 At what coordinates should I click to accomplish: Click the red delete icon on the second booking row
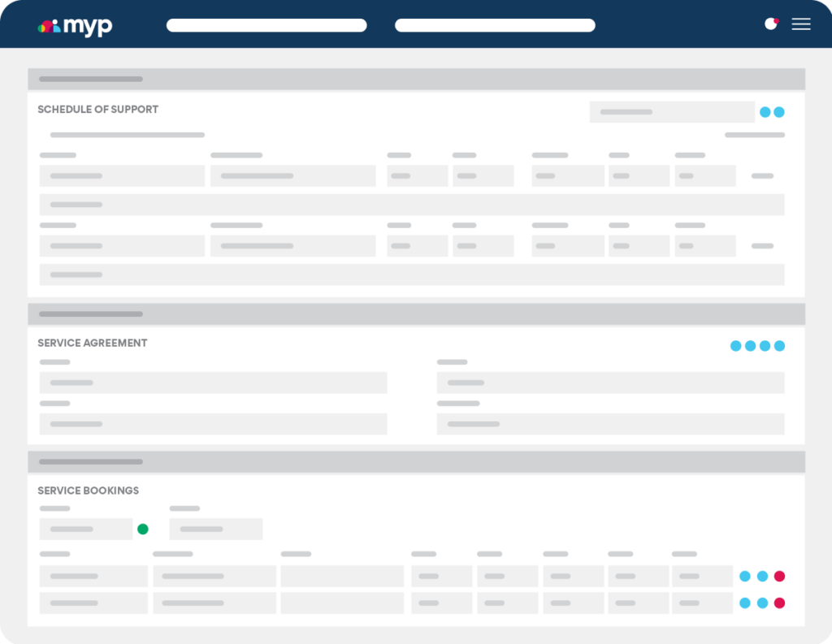tap(779, 603)
